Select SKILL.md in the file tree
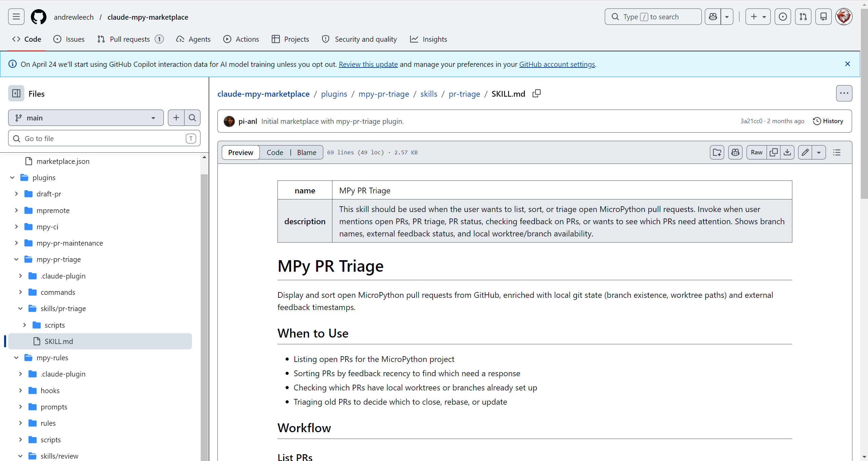868x461 pixels. [x=100, y=341]
